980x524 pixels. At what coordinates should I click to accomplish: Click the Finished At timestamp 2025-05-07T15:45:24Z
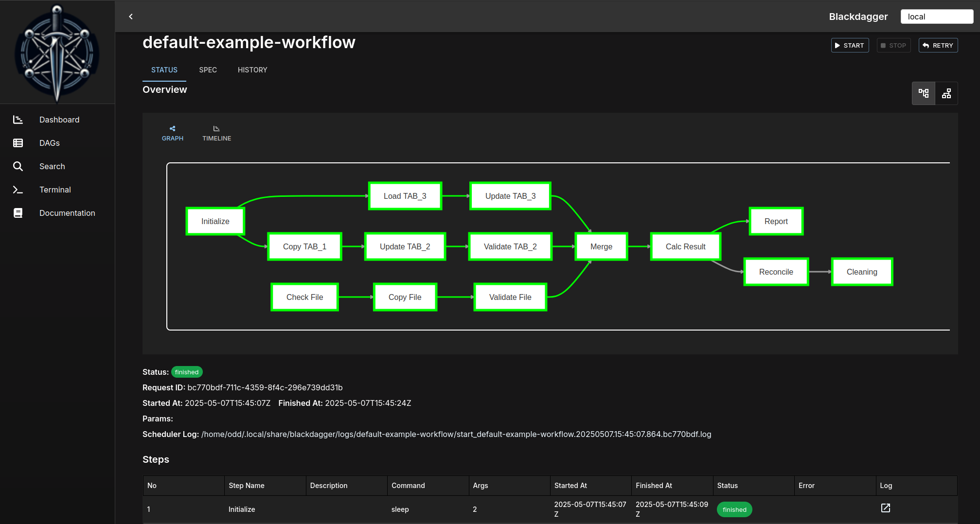[x=368, y=403]
